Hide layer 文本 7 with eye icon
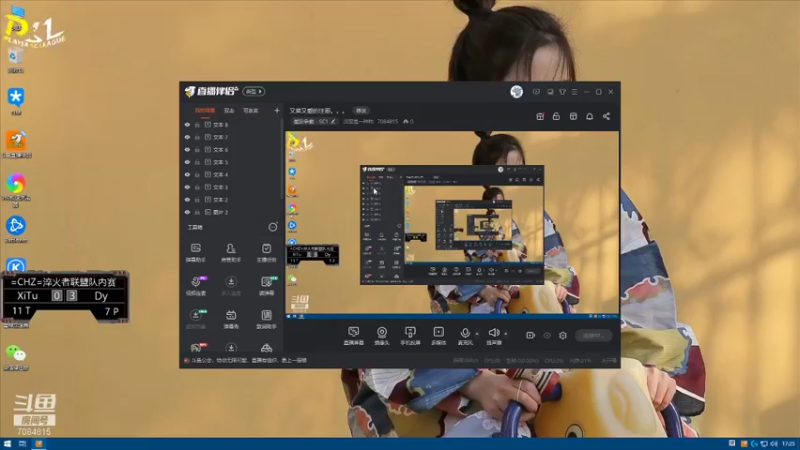This screenshot has width=800, height=450. tap(187, 137)
